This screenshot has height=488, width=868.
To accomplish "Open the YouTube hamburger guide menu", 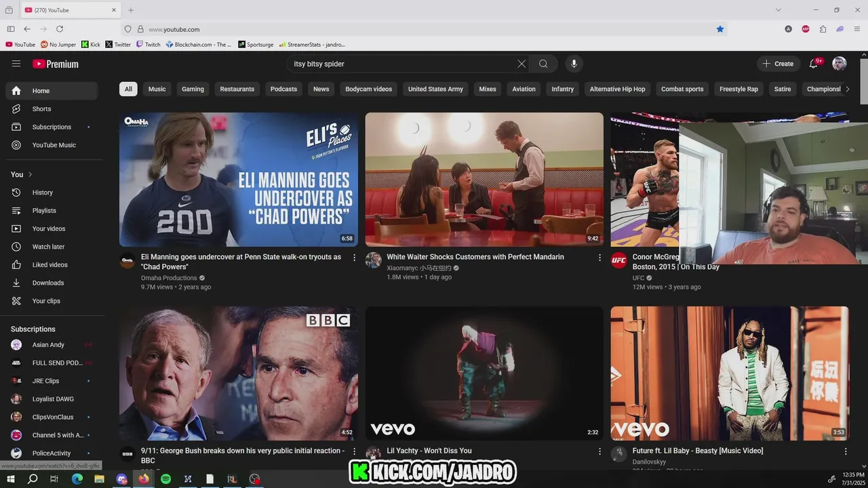I will 16,64.
